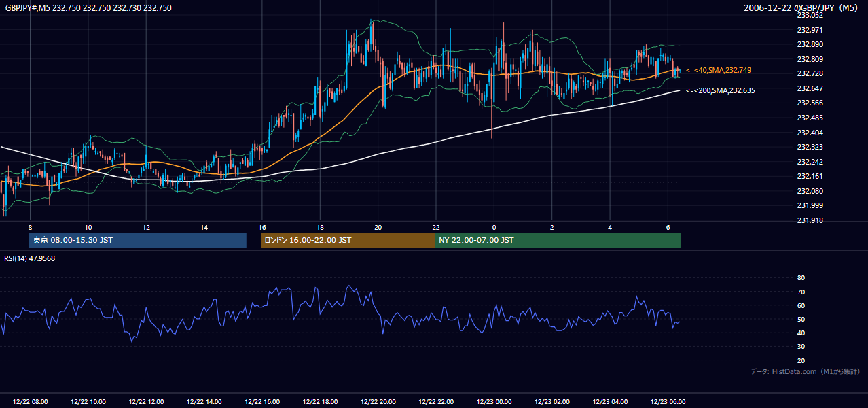This screenshot has height=408, width=868.
Task: Click the bottom timeline label 12/22 22:00
Action: pyautogui.click(x=436, y=402)
